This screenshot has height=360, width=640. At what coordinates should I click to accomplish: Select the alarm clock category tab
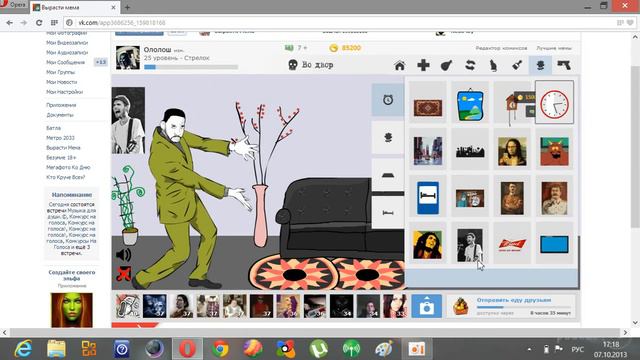point(388,100)
